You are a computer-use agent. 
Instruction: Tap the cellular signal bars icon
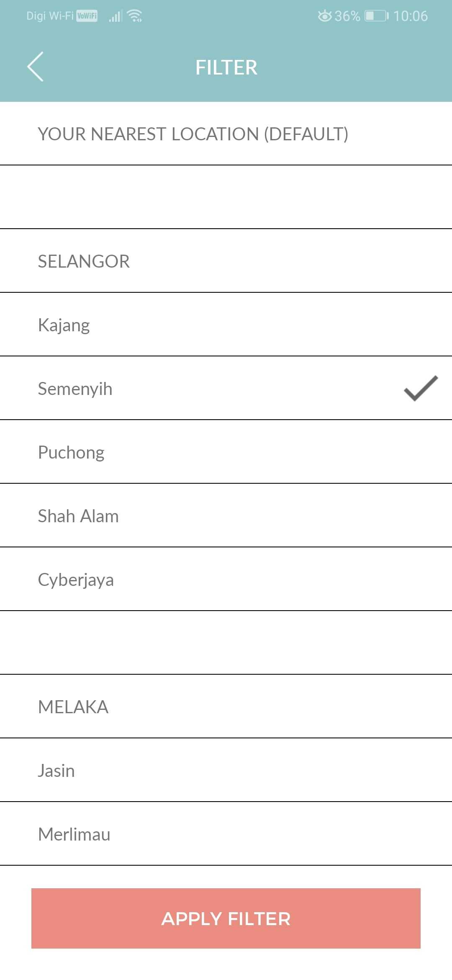click(x=116, y=17)
